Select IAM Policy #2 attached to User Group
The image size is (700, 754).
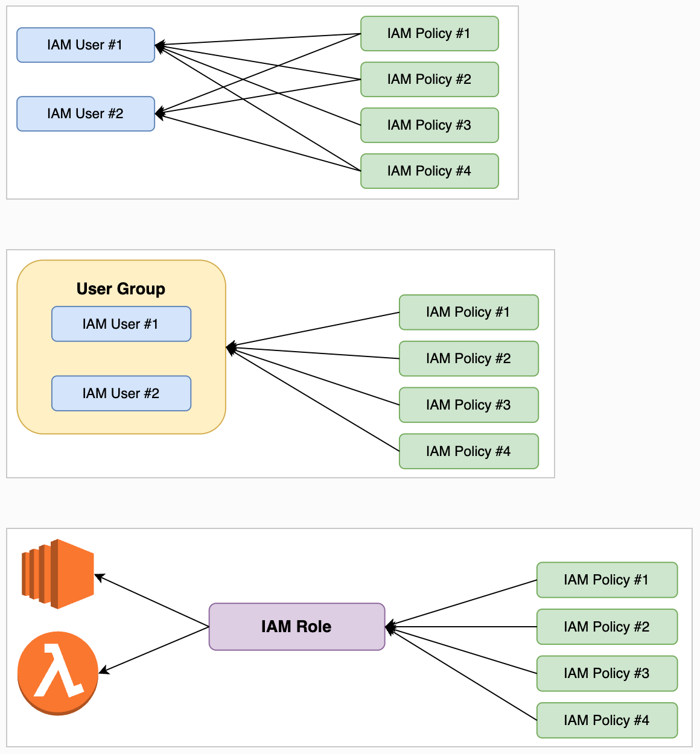coord(469,359)
